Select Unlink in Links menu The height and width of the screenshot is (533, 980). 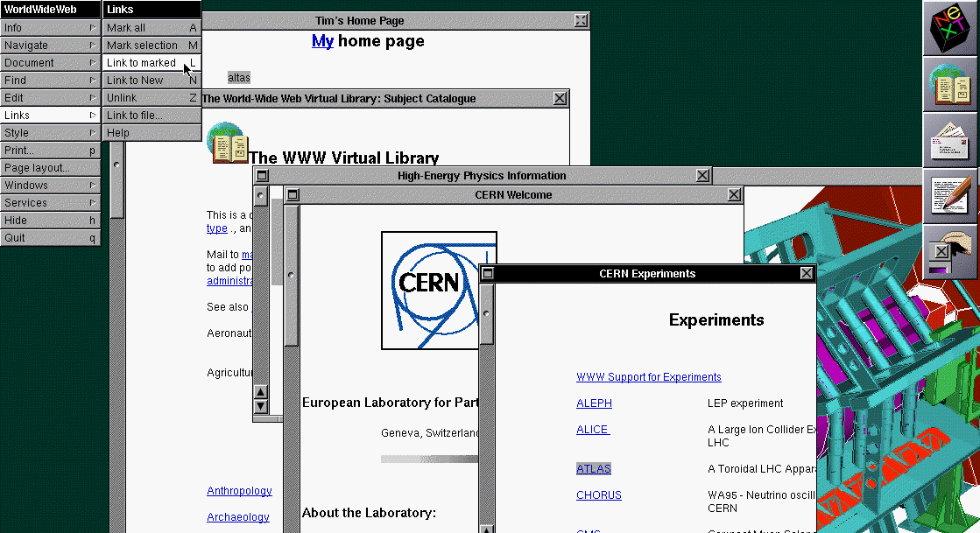152,97
